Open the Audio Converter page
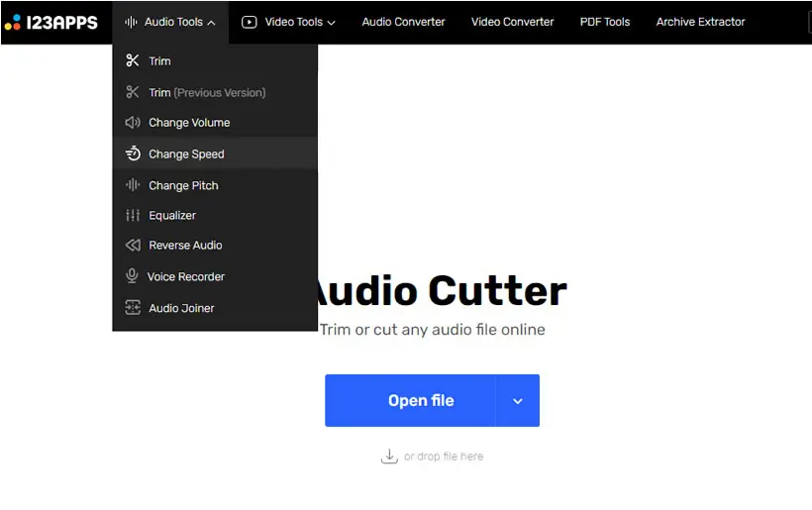This screenshot has width=812, height=510. [403, 22]
